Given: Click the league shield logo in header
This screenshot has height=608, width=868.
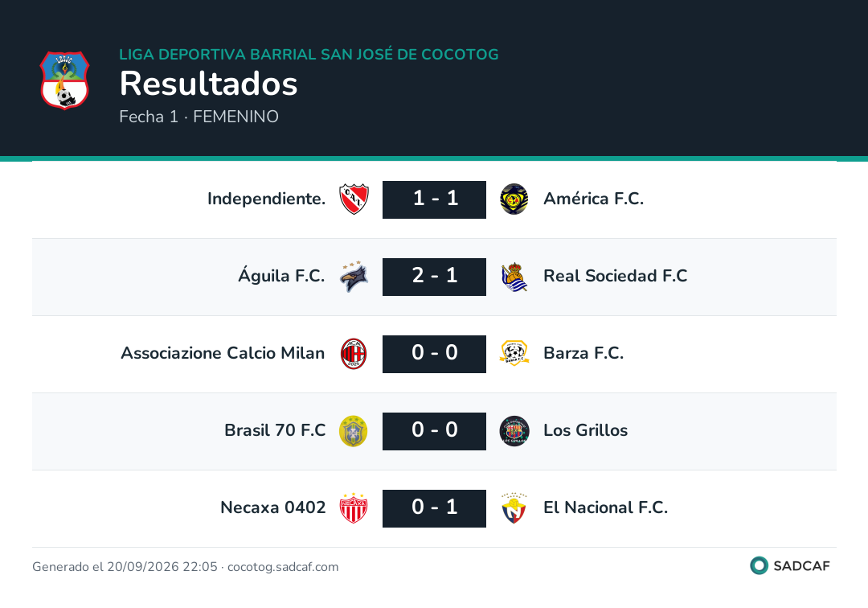Looking at the screenshot, I should [x=65, y=80].
